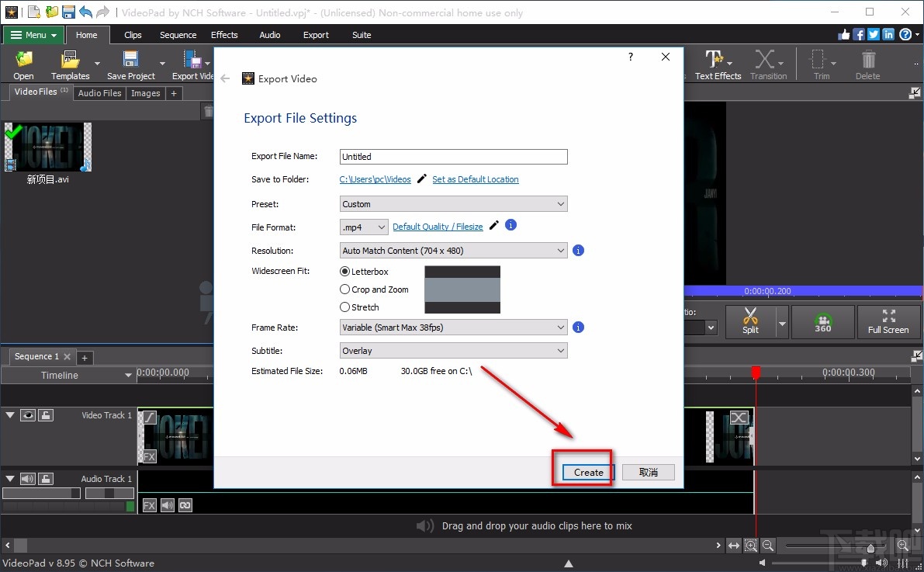This screenshot has height=572, width=924.
Task: Expand the Preset dropdown
Action: [454, 204]
